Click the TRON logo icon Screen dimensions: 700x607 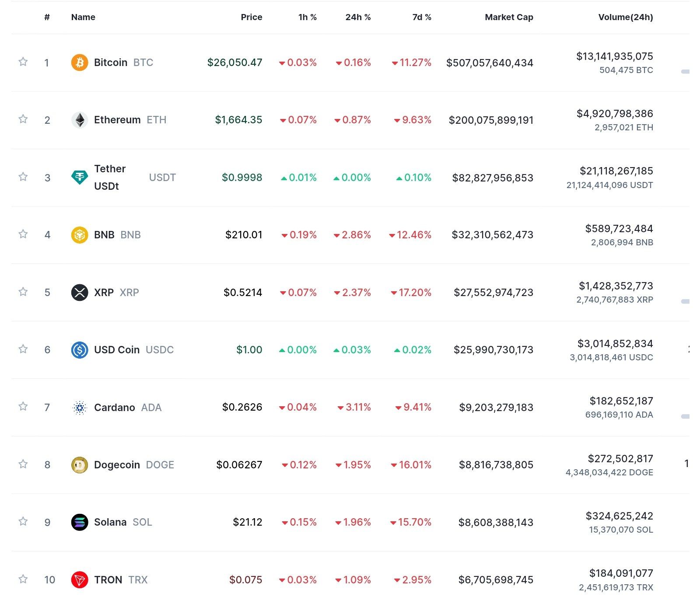coord(79,580)
